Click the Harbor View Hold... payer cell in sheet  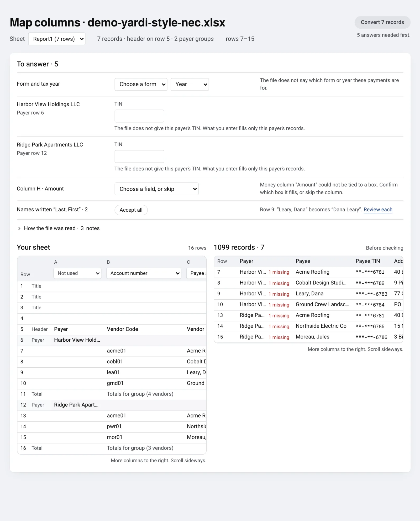click(77, 340)
